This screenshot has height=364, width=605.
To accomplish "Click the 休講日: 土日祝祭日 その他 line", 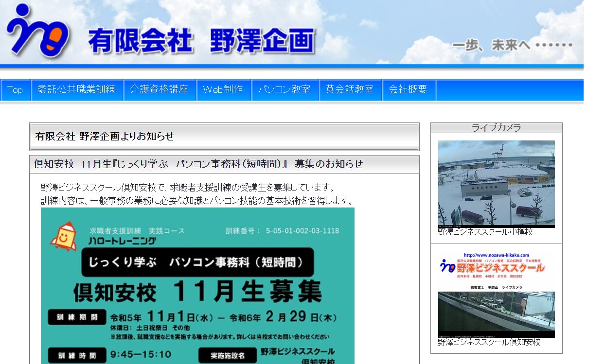I will (x=150, y=328).
